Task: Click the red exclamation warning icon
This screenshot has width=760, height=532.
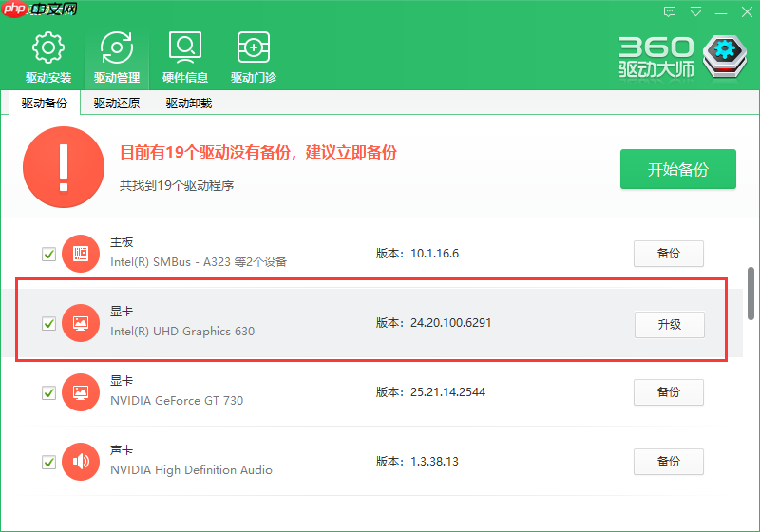Action: tap(64, 167)
